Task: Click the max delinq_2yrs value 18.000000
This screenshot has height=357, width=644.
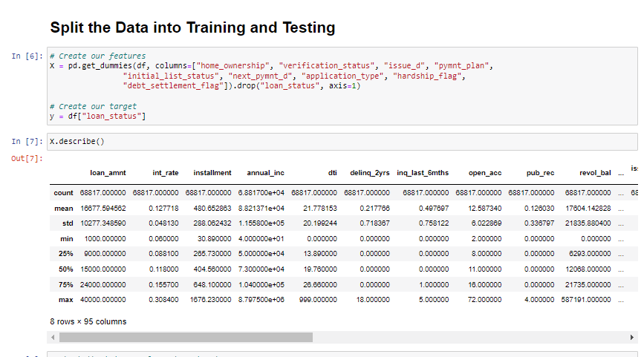Action: [373, 300]
